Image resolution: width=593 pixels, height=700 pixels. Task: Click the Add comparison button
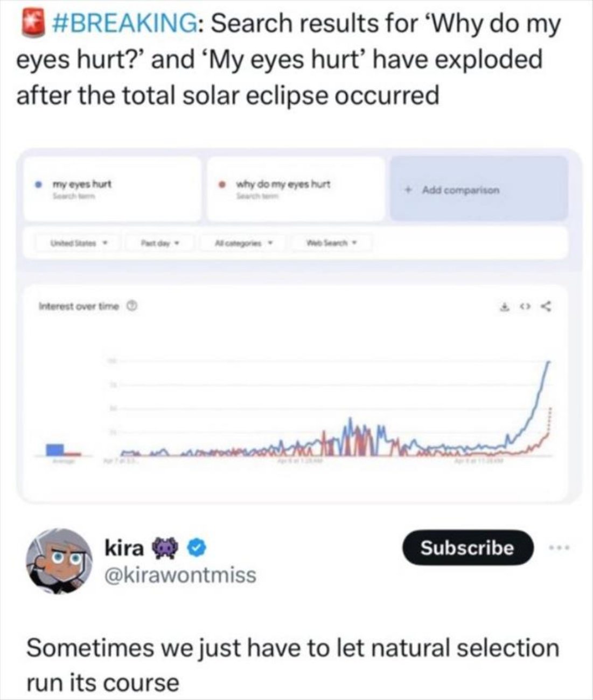coord(479,188)
